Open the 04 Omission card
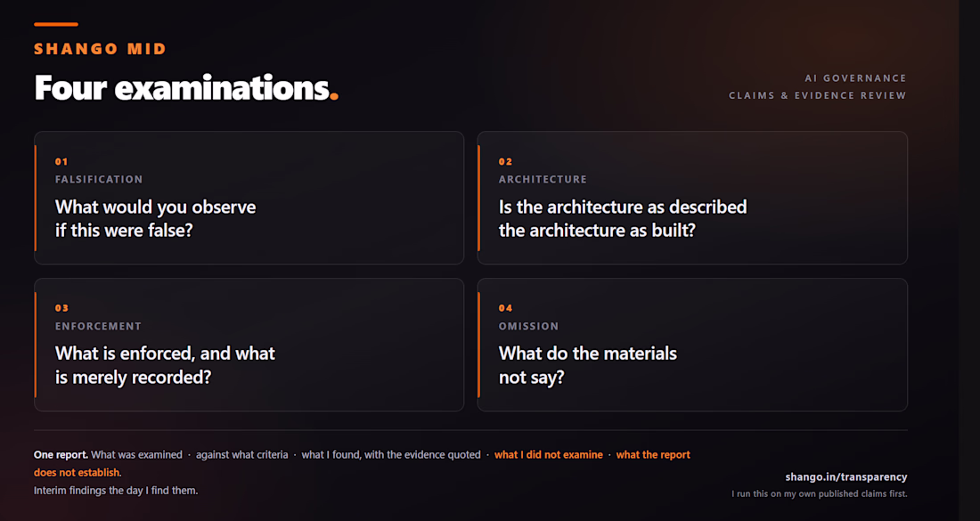Screen dimensions: 980x521 692,345
